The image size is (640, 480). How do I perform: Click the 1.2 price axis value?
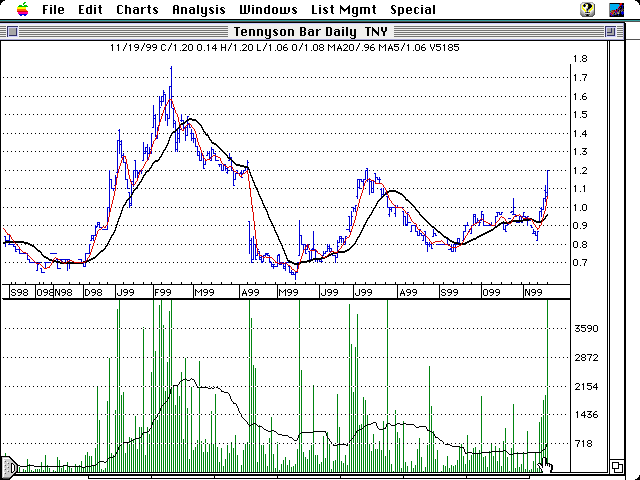coord(580,171)
